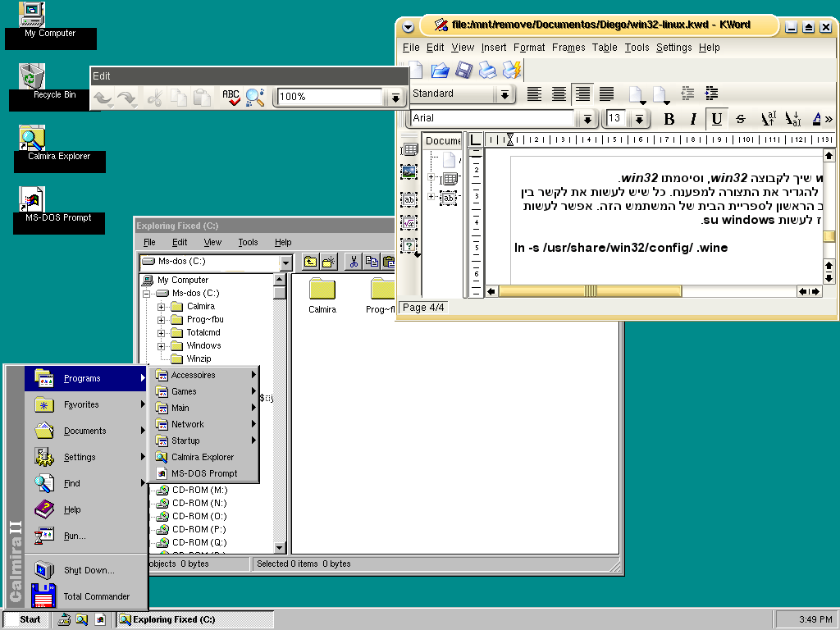Center the paragraph in KWord

(x=559, y=94)
